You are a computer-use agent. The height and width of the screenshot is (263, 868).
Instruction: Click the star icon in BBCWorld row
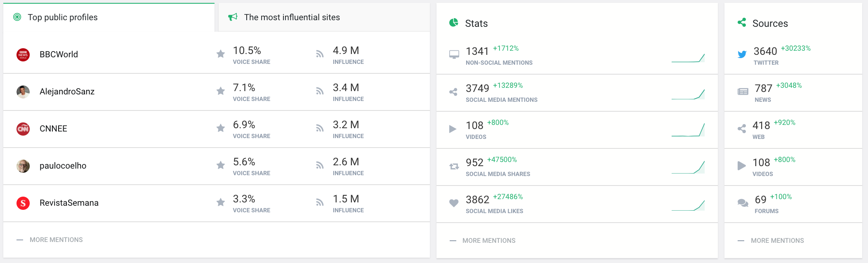point(221,54)
